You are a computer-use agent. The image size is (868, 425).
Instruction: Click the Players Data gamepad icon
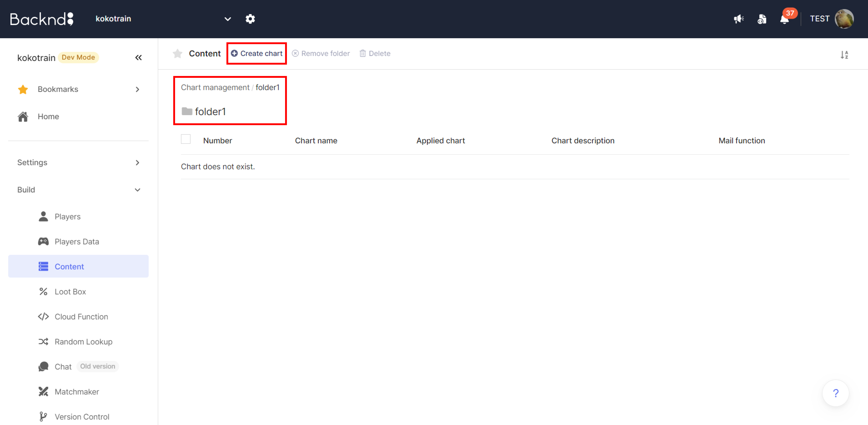point(43,242)
